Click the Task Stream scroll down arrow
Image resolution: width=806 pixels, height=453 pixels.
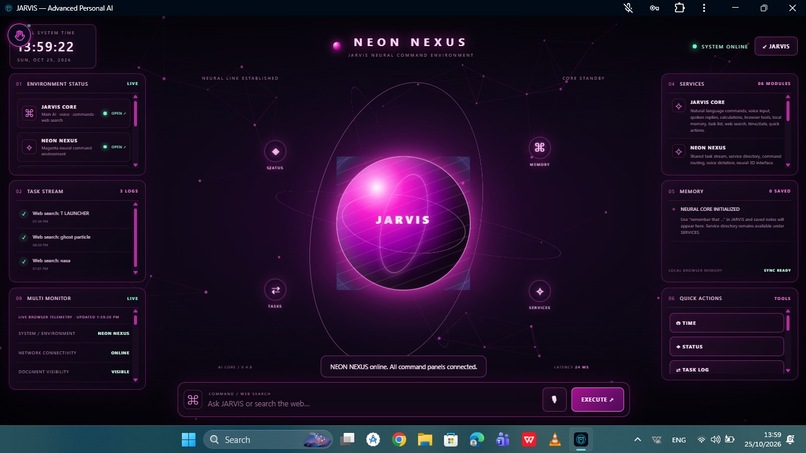point(136,273)
